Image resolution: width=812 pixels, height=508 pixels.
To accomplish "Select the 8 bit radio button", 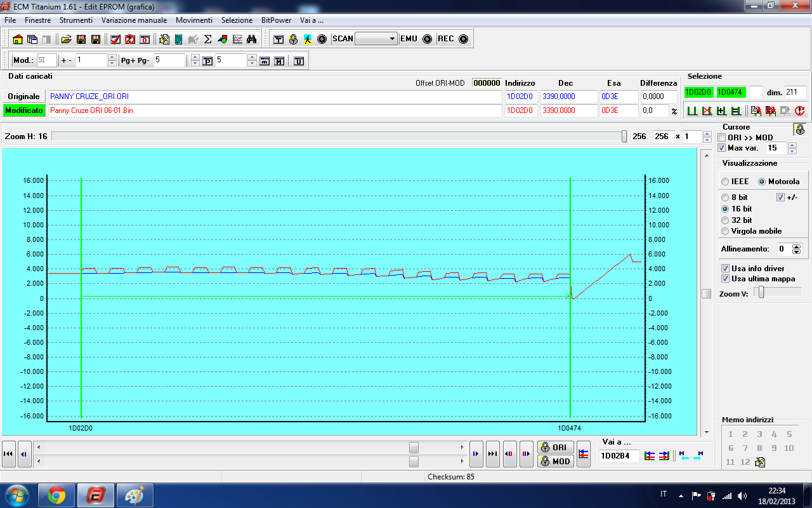I will click(725, 197).
